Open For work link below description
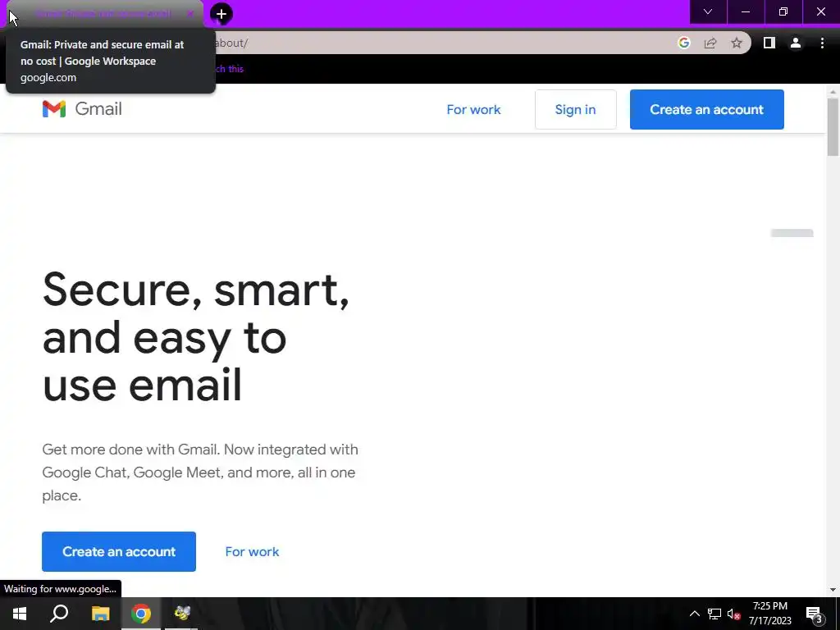Screen dimensions: 840x630 point(252,552)
